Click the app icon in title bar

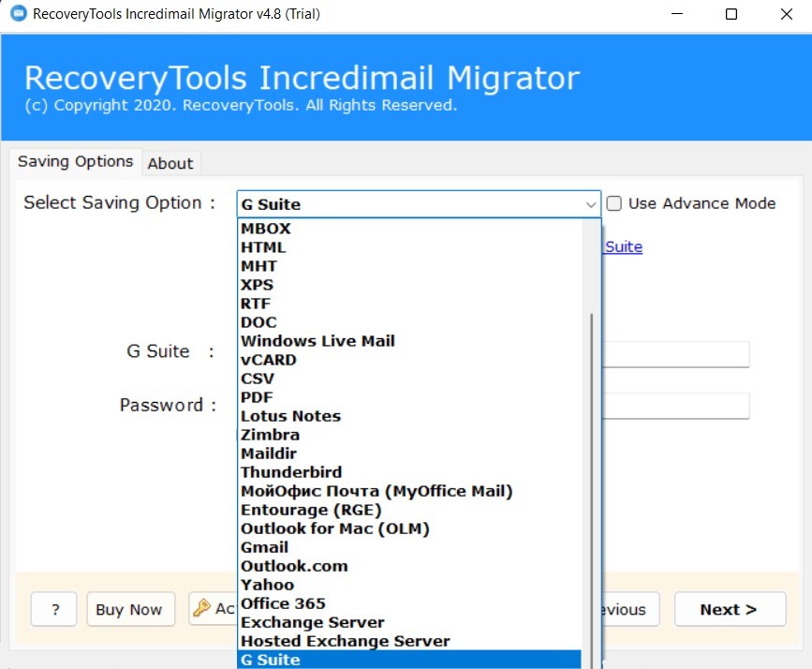15,14
